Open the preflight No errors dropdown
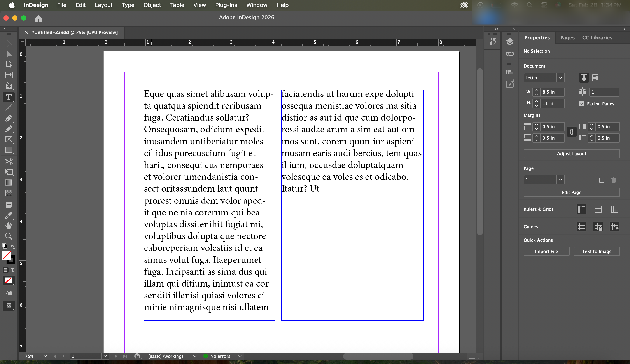This screenshot has width=630, height=364. tap(240, 356)
